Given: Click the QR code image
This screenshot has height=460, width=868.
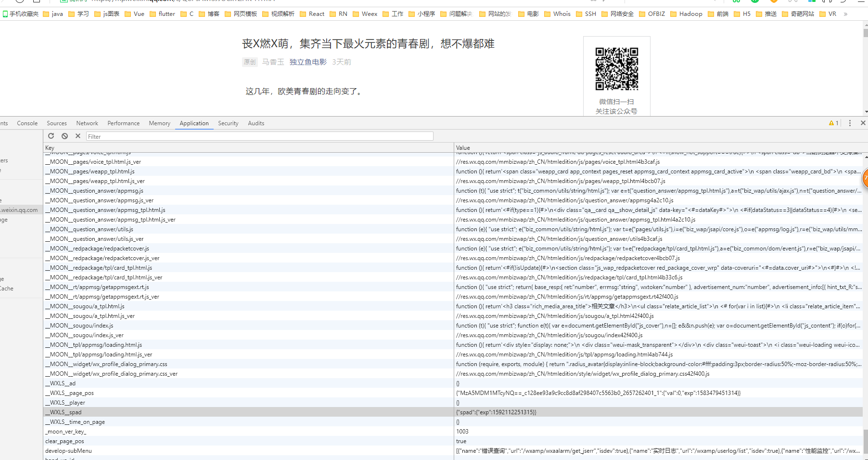Looking at the screenshot, I should tap(617, 69).
